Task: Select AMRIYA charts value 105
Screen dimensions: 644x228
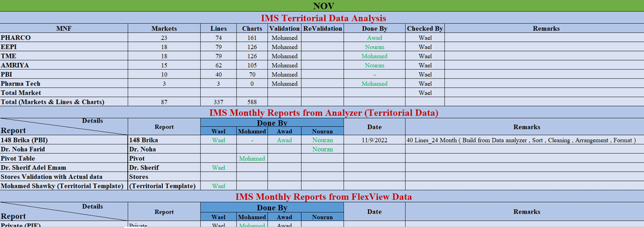Action: [252, 65]
